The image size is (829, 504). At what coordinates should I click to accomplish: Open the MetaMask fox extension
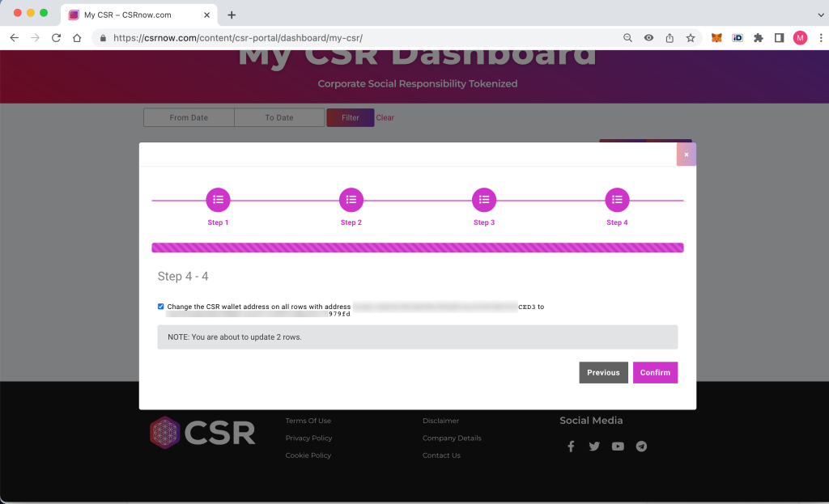(716, 38)
